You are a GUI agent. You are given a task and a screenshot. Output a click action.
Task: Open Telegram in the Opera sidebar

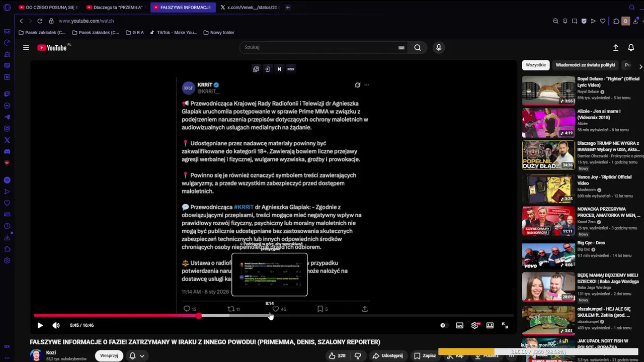[7, 117]
